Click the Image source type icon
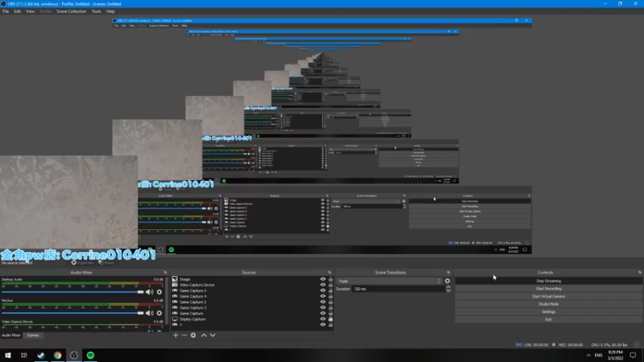Viewport: 644px width, 362px height. 175,279
